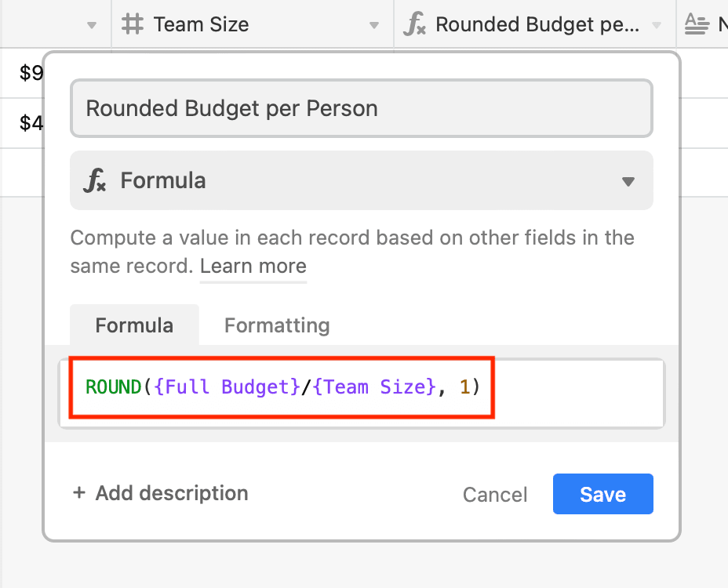This screenshot has width=728, height=588.
Task: Click the long text icon in rightmost column header
Action: pyautogui.click(x=697, y=24)
